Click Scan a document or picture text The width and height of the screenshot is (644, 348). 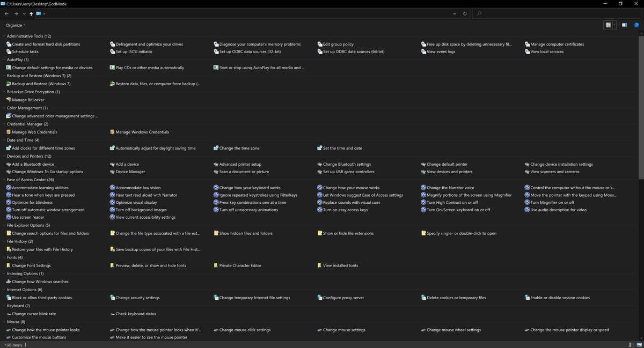coord(244,172)
